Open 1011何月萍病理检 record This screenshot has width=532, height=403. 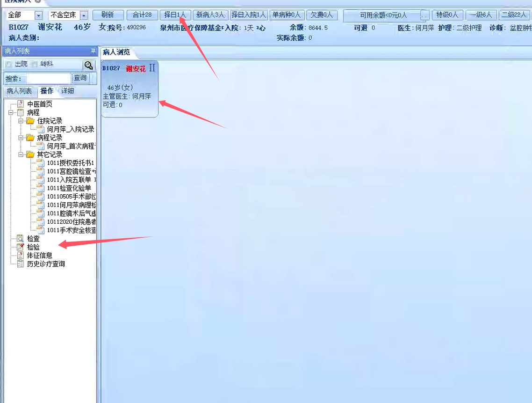pos(71,205)
